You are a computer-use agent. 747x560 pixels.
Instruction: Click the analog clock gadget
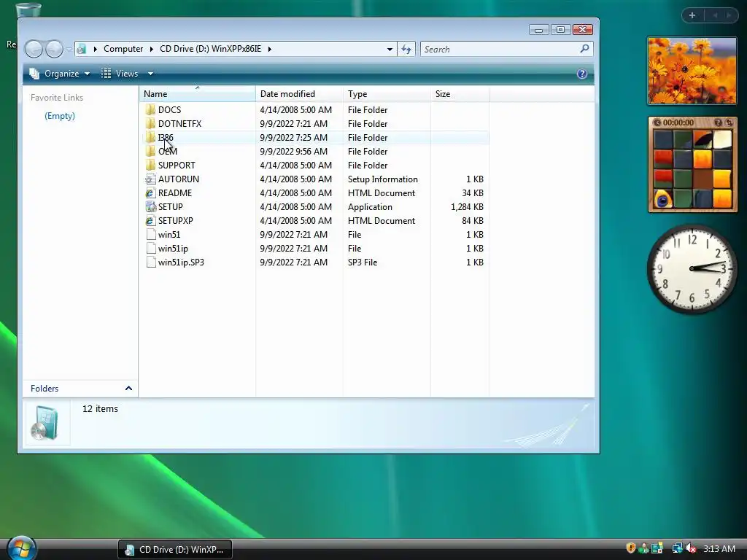click(x=692, y=268)
